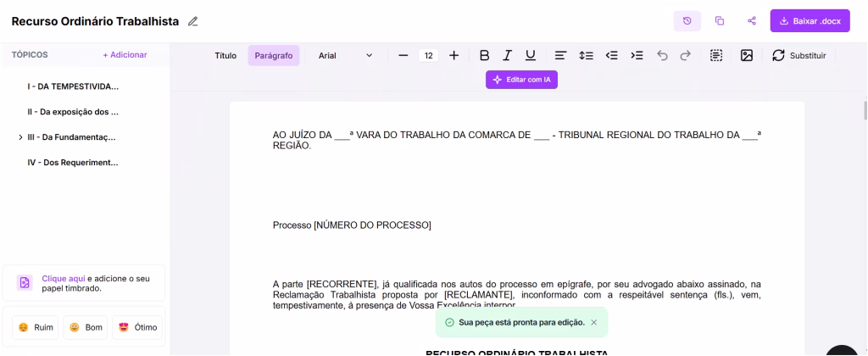The width and height of the screenshot is (868, 356).
Task: Click the AO JUÍZO DA heading text
Action: click(516, 140)
